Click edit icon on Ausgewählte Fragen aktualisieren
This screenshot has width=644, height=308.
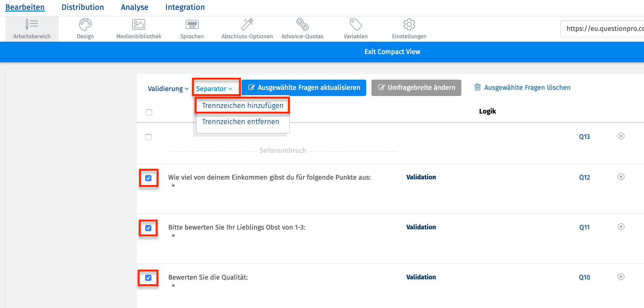tap(252, 88)
